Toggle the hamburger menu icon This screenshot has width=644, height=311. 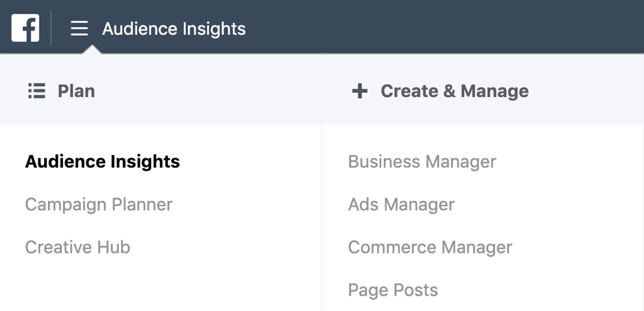pyautogui.click(x=79, y=28)
